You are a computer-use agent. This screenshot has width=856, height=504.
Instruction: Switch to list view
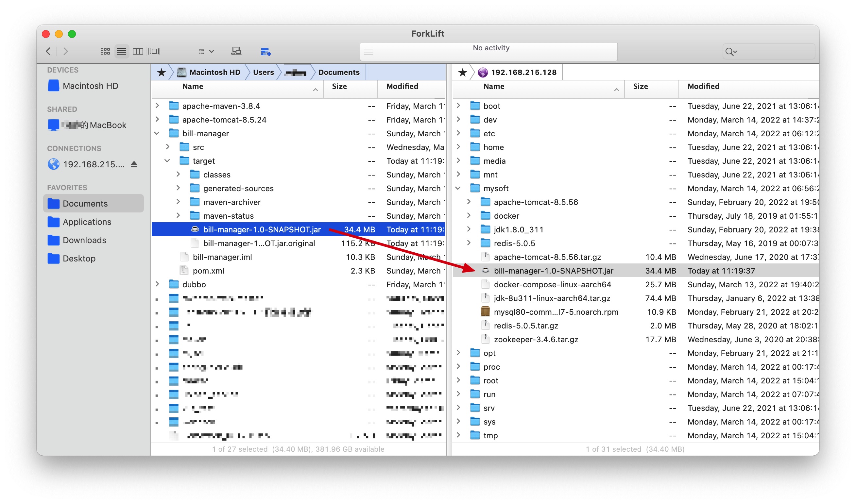(122, 51)
